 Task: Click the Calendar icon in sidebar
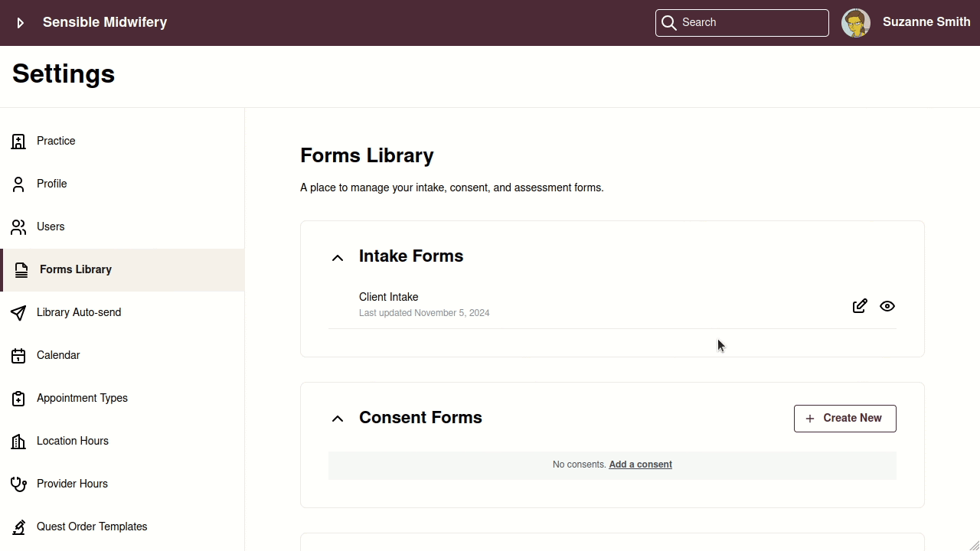point(18,356)
